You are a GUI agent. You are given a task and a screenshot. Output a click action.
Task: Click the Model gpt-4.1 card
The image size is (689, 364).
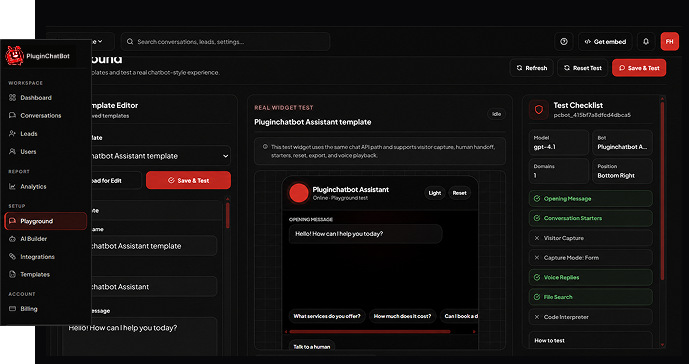pos(558,142)
